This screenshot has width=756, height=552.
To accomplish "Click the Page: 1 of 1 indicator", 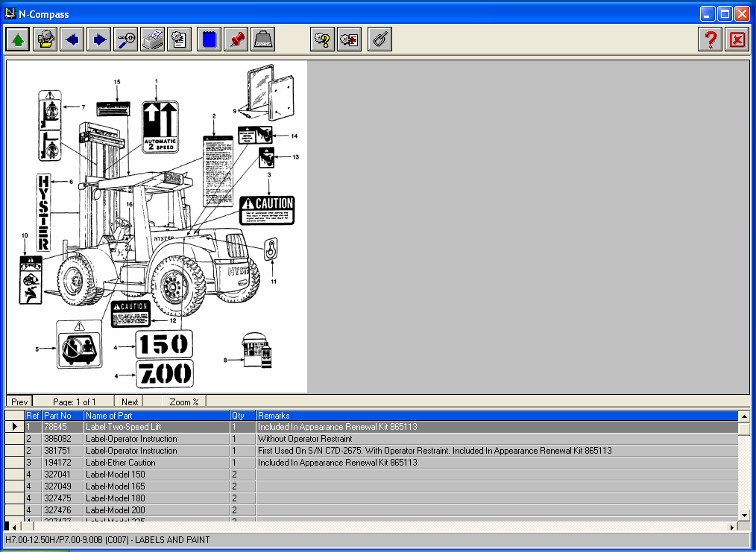I will click(75, 402).
